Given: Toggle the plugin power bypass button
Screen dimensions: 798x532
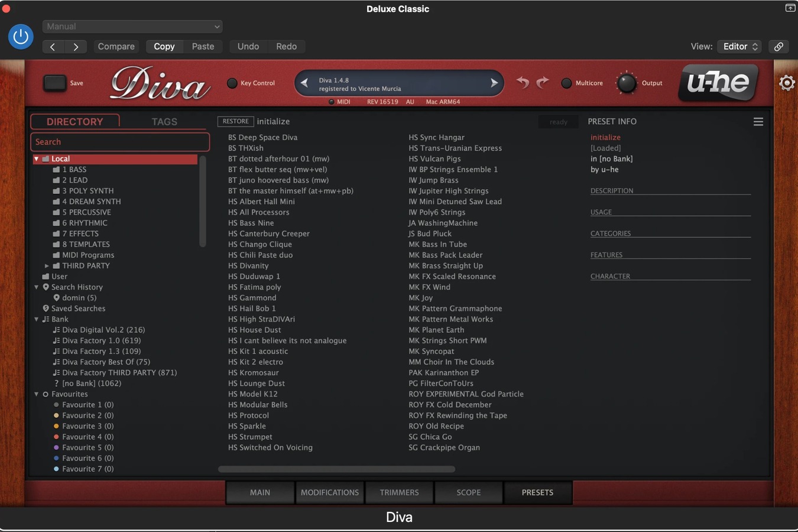Looking at the screenshot, I should [21, 37].
